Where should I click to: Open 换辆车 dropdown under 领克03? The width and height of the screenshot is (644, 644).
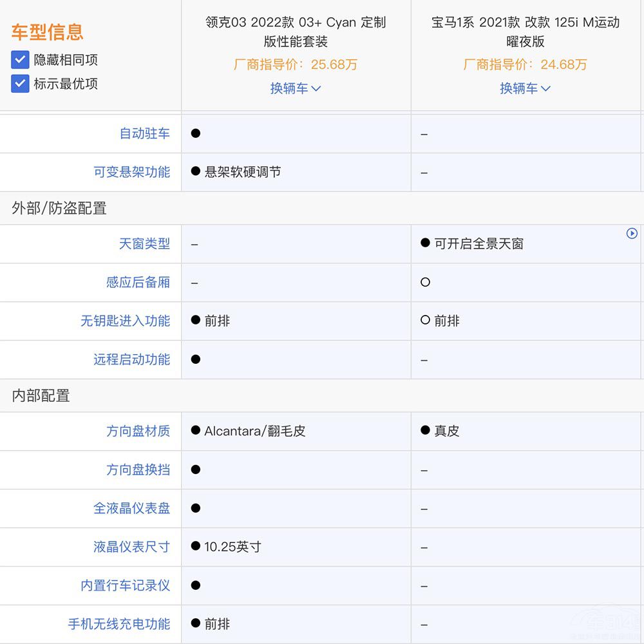pos(296,88)
